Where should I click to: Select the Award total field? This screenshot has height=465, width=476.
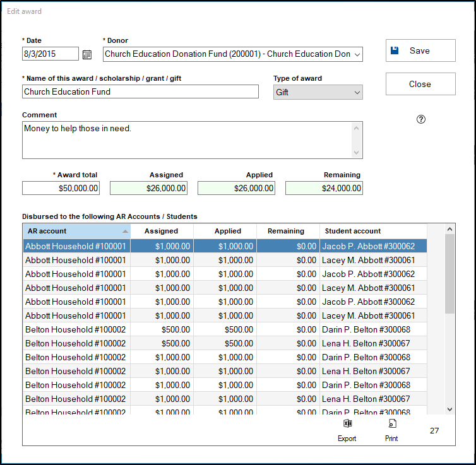61,188
